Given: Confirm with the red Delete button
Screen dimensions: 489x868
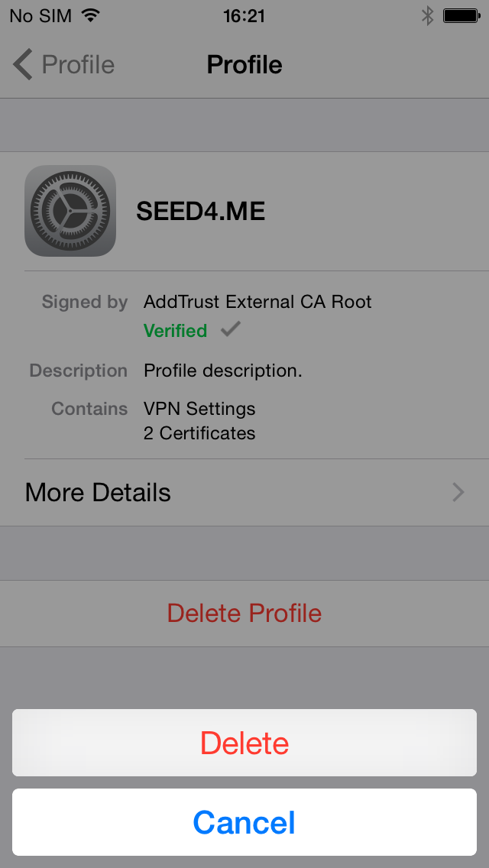Looking at the screenshot, I should click(x=244, y=743).
